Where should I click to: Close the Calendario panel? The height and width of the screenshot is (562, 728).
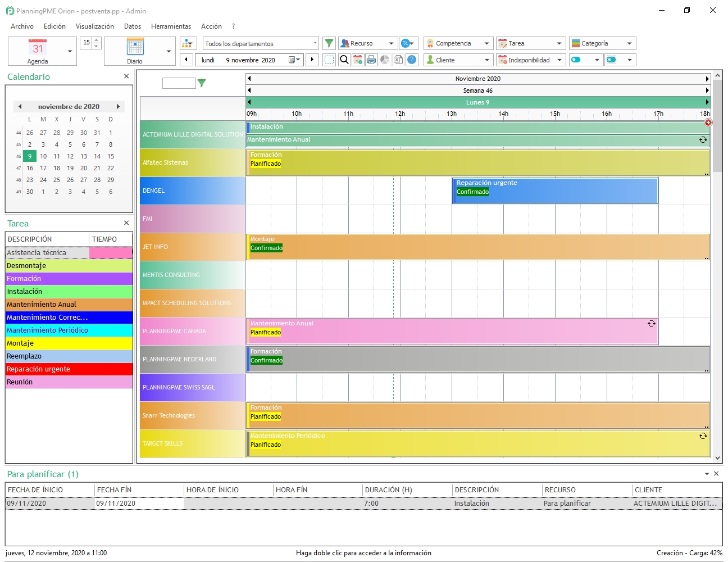[126, 76]
